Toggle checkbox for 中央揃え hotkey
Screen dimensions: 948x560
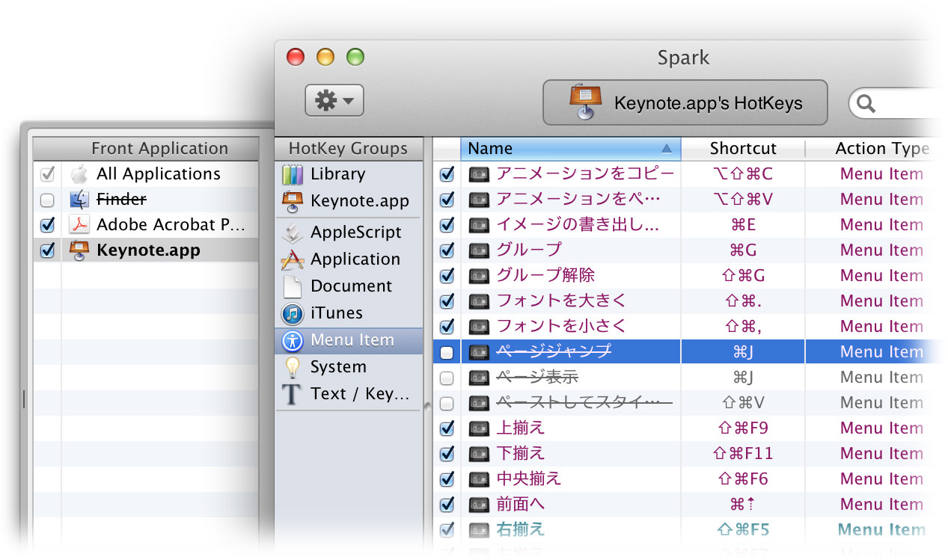tap(447, 479)
